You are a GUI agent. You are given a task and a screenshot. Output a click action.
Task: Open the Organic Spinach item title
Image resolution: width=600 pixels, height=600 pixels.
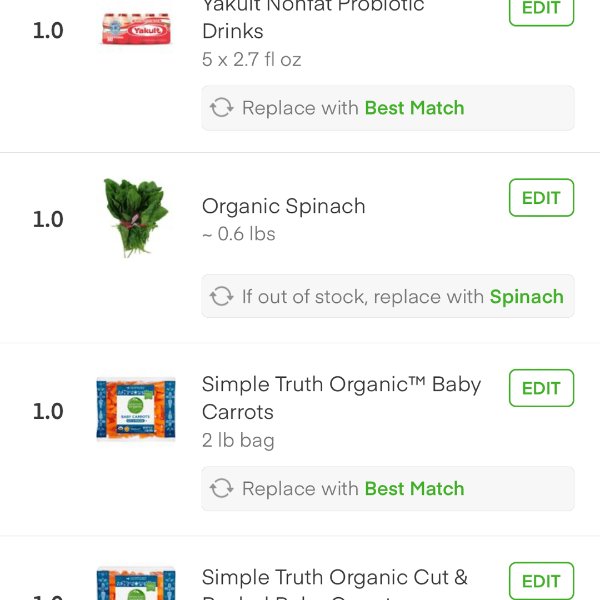[x=283, y=206]
